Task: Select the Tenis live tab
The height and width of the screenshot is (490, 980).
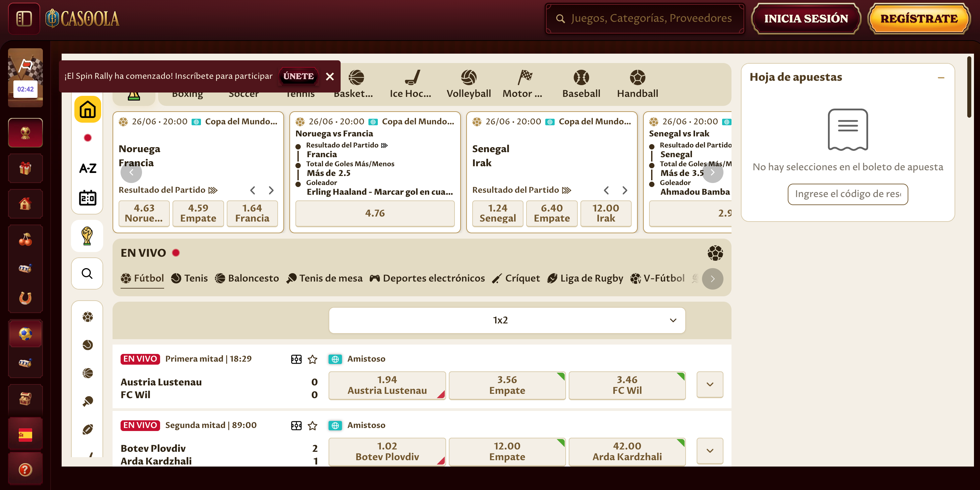Action: click(190, 278)
